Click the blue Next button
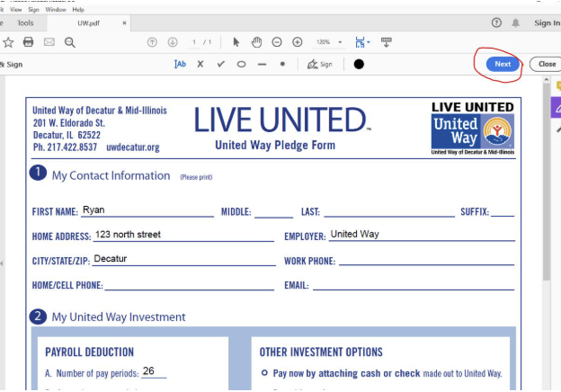Viewport: 561px width, 392px height. [502, 64]
